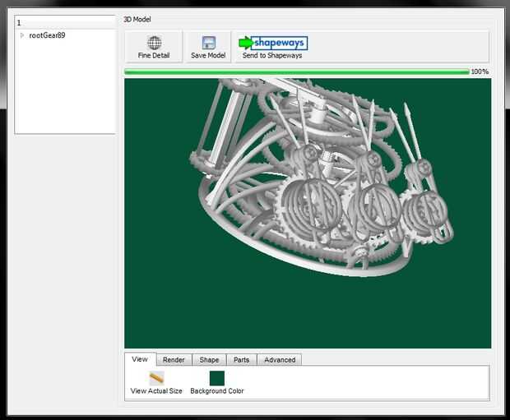The image size is (510, 420).
Task: Click the Save Model disk icon
Action: 208,43
